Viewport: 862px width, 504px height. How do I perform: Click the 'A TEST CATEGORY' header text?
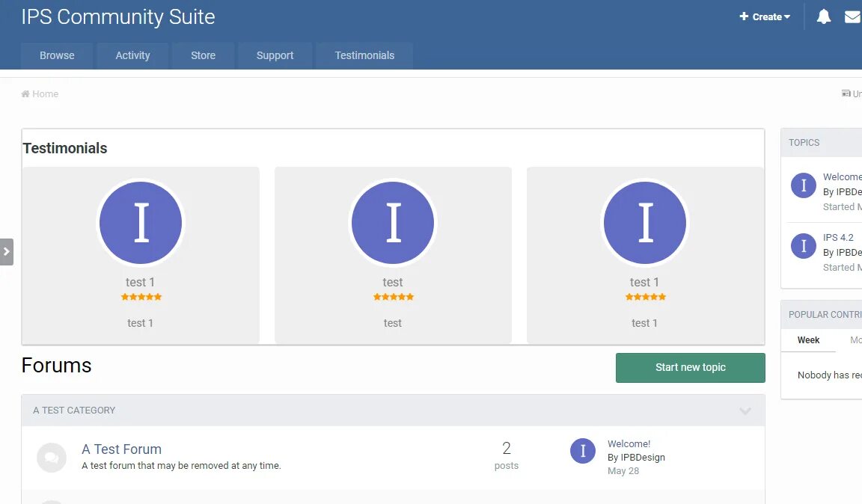pyautogui.click(x=74, y=411)
